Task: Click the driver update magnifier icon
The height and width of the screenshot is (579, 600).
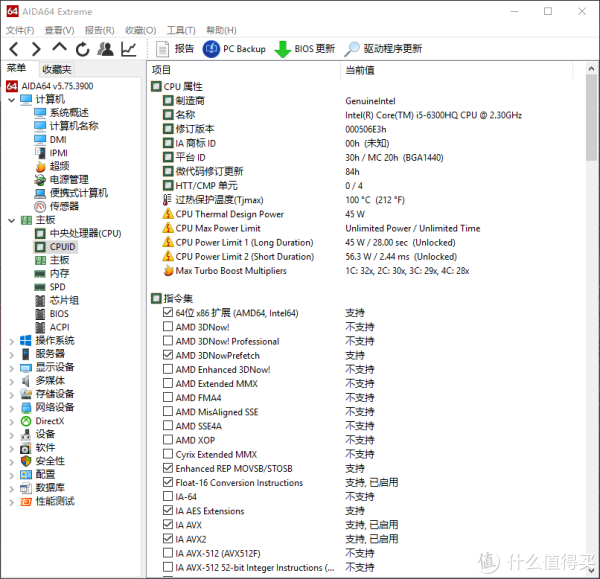Action: point(352,49)
